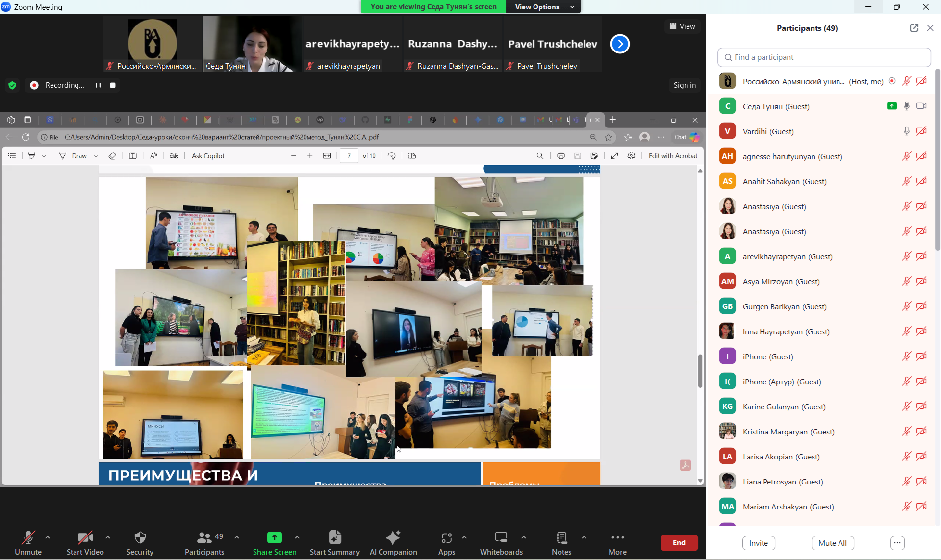This screenshot has width=941, height=560.
Task: Pop out the Participants panel
Action: 914,28
